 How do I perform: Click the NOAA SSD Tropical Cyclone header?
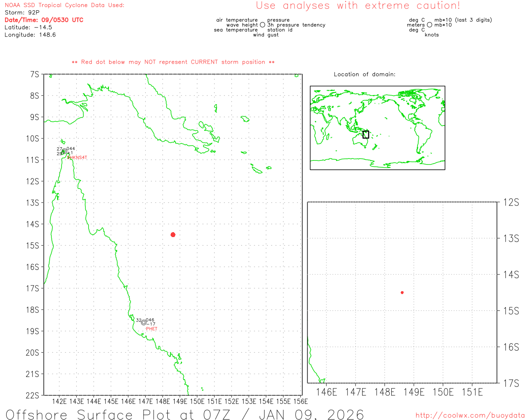click(x=64, y=5)
